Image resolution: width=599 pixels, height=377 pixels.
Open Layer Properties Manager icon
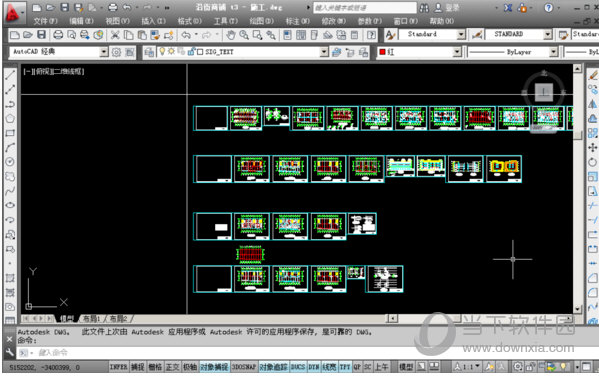click(149, 52)
